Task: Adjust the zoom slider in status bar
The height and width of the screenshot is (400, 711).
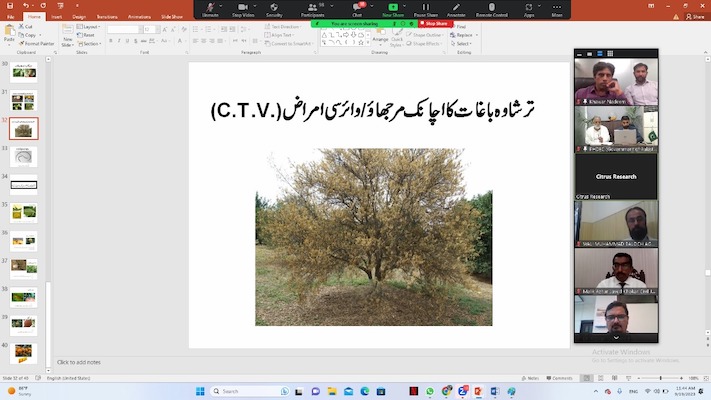Action: [x=661, y=378]
